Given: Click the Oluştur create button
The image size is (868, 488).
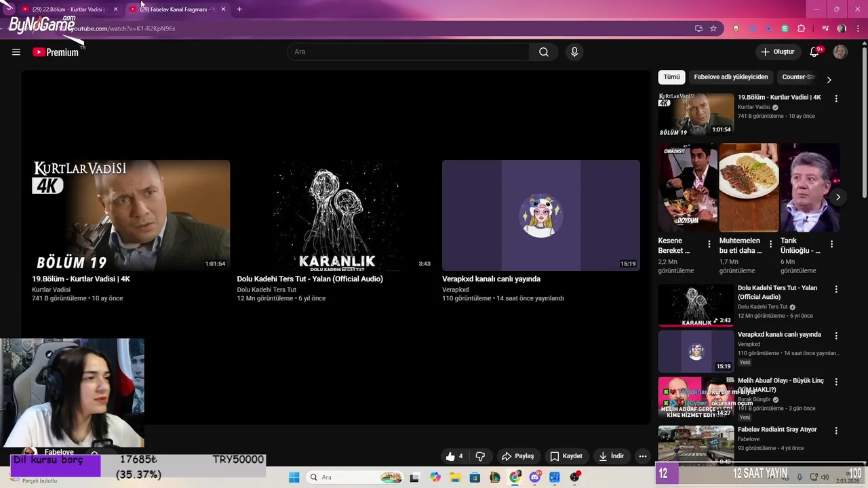Looking at the screenshot, I should click(x=777, y=52).
